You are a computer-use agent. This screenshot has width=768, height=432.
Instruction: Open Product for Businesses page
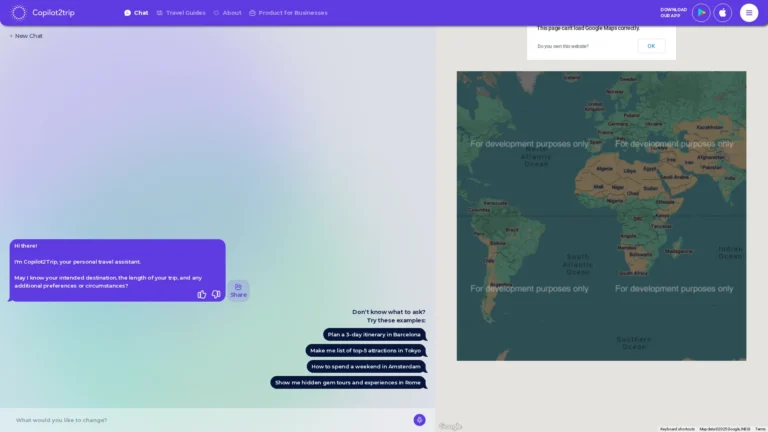(288, 13)
